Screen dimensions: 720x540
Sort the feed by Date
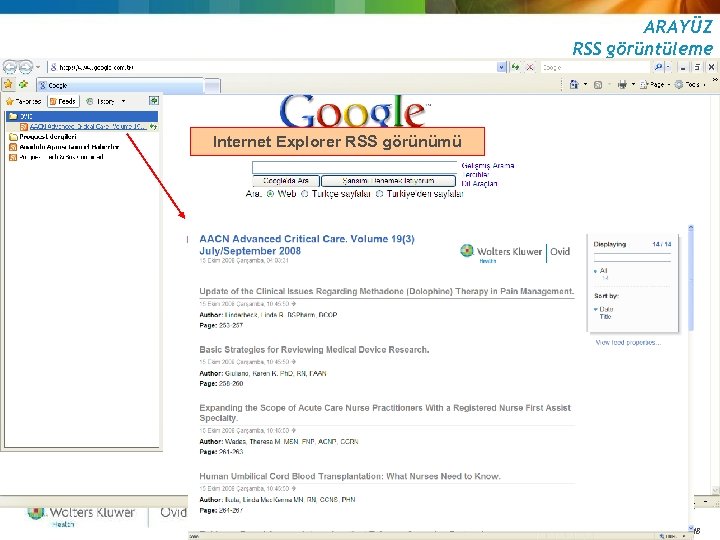[606, 309]
